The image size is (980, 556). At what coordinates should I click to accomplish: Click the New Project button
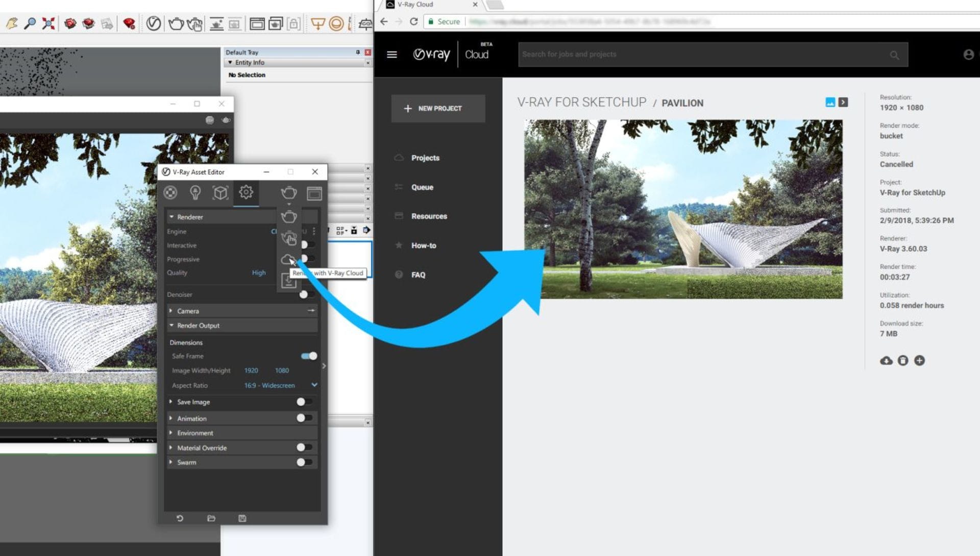point(438,108)
